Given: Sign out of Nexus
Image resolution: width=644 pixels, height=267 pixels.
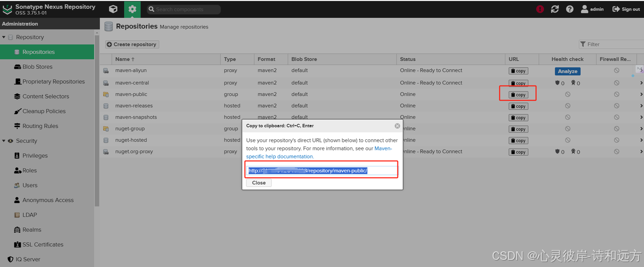Looking at the screenshot, I should (626, 9).
